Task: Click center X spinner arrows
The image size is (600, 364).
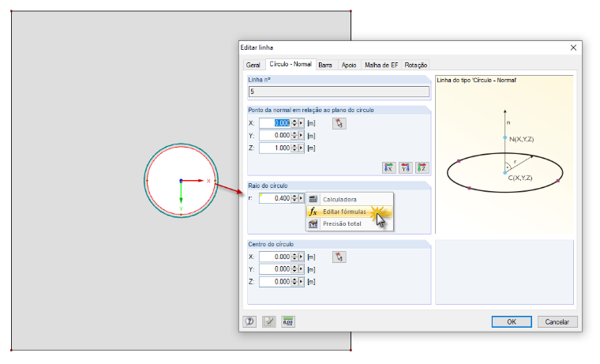Action: [294, 257]
